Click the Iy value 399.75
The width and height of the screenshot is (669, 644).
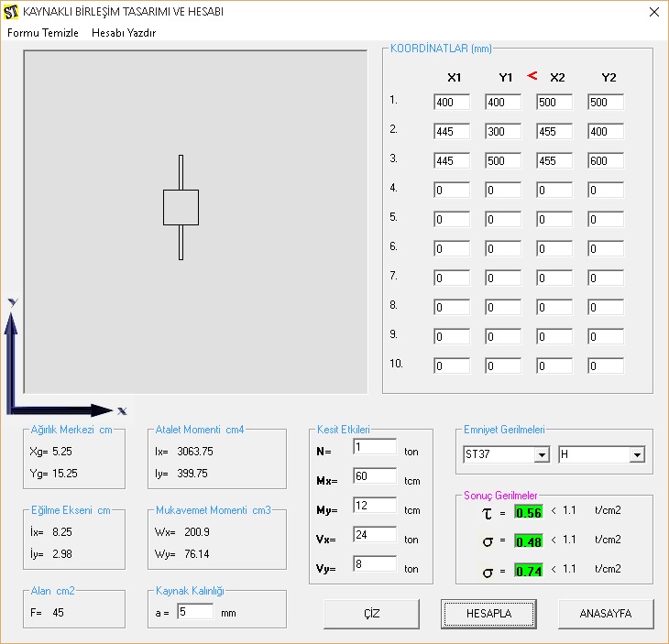tap(192, 474)
